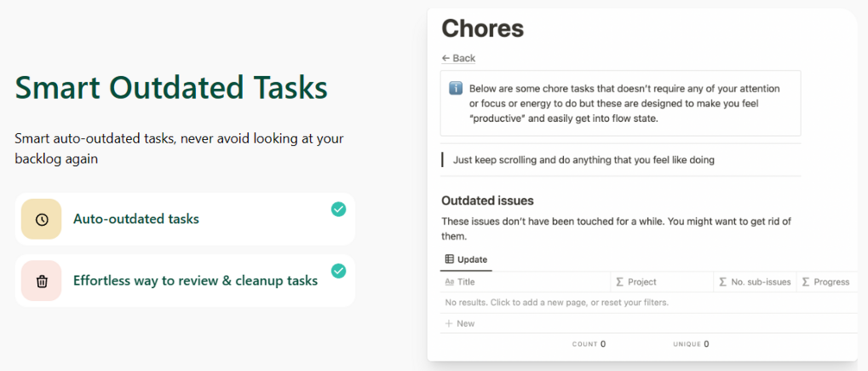Click the Aa icon in the Title column
The width and height of the screenshot is (868, 371).
pos(449,282)
